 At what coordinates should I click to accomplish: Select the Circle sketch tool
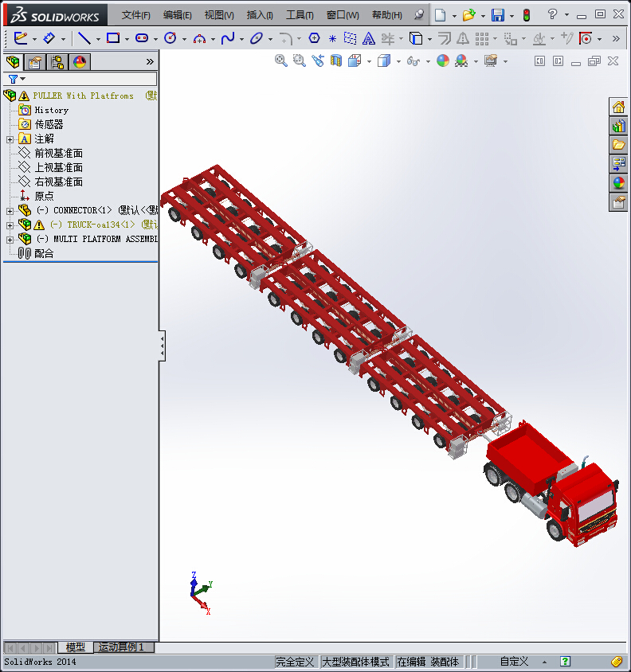pos(170,38)
